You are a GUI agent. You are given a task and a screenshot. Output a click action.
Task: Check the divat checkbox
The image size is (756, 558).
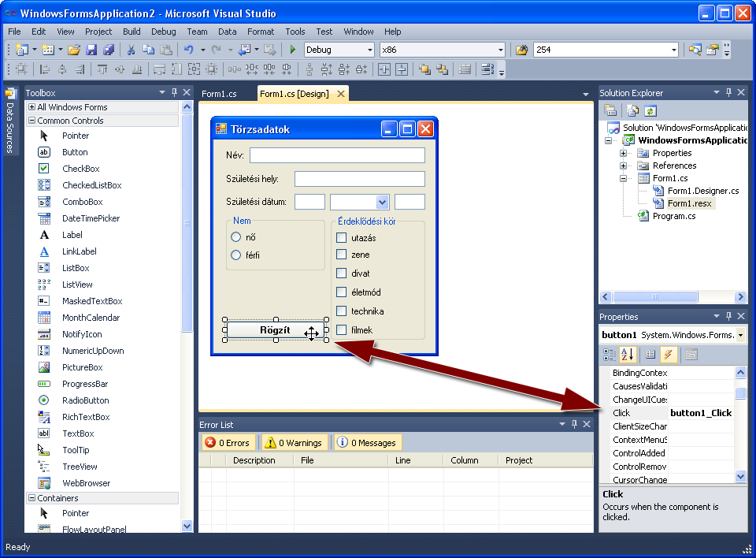[x=341, y=273]
